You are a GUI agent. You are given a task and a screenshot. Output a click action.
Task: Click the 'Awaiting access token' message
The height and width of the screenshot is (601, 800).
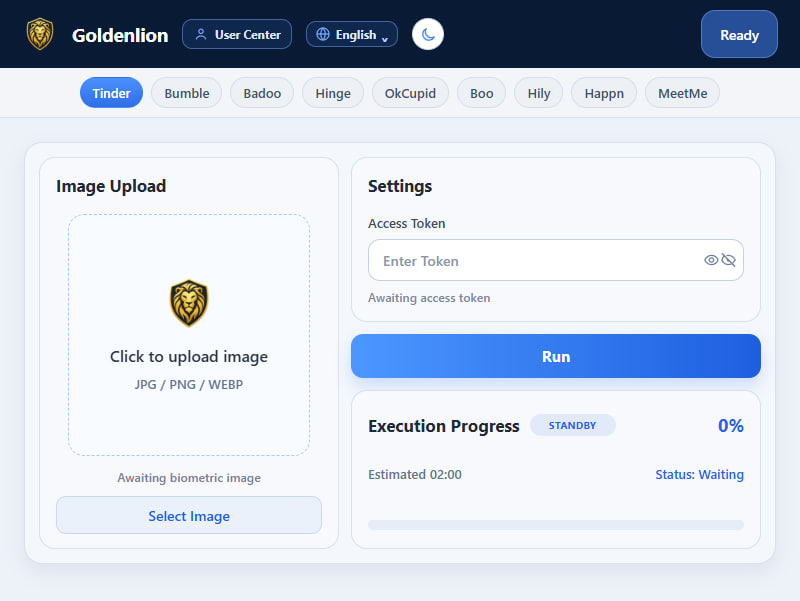click(429, 298)
